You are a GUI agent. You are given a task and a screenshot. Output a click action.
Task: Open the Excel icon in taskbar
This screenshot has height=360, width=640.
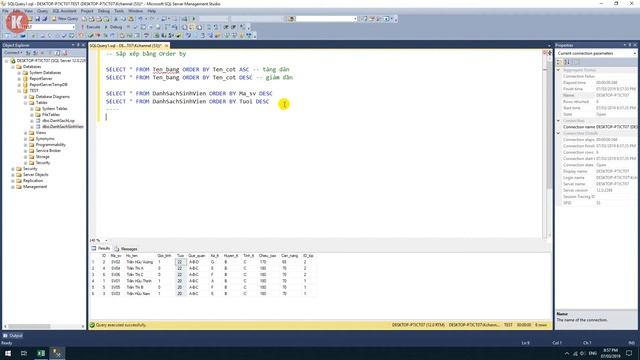point(41,353)
